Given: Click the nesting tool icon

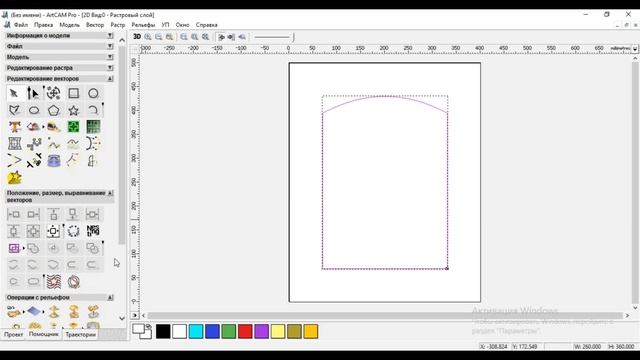Looking at the screenshot, I should pyautogui.click(x=93, y=231).
